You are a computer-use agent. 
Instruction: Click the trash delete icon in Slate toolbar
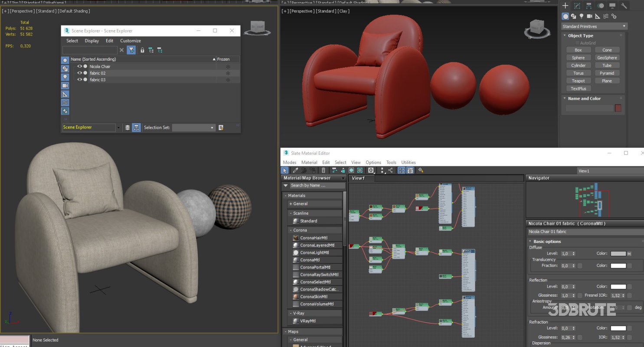(x=323, y=170)
